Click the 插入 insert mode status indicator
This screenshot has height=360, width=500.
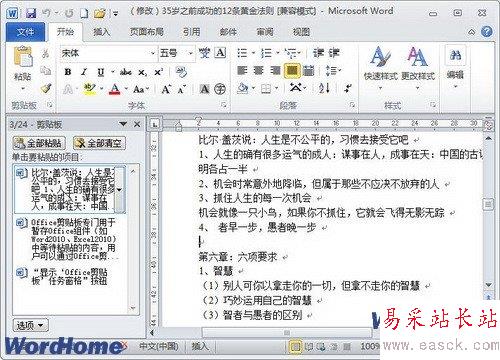[200, 347]
